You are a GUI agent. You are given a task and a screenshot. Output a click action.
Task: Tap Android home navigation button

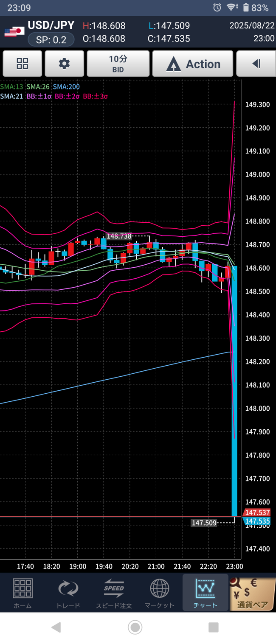[135, 627]
